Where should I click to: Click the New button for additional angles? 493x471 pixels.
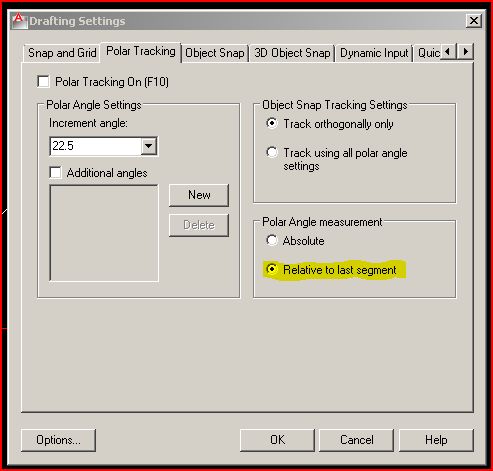click(199, 195)
